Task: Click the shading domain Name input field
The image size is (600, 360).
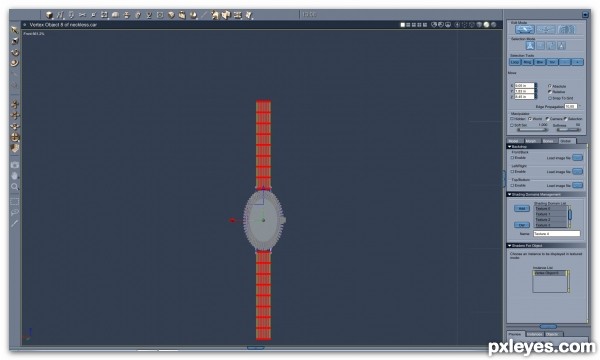Action: [x=557, y=233]
